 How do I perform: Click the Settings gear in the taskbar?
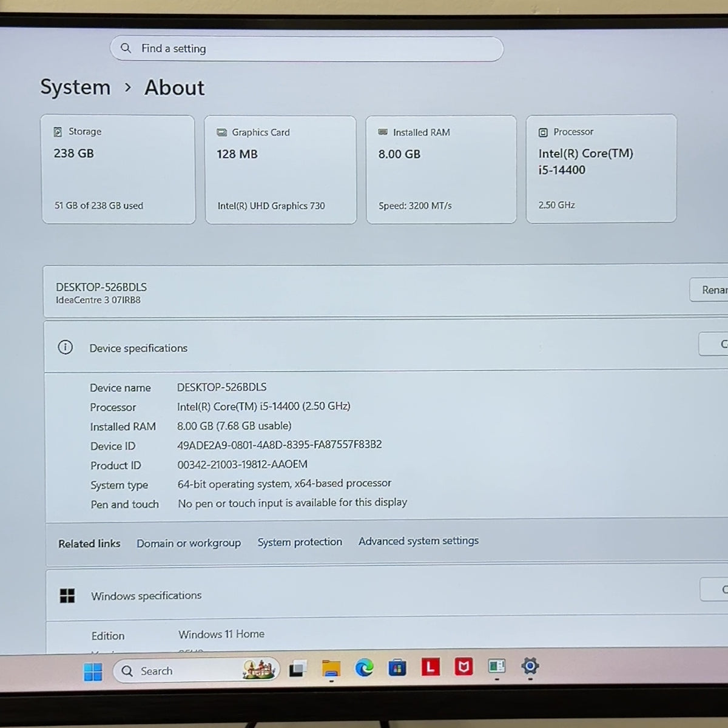(530, 666)
